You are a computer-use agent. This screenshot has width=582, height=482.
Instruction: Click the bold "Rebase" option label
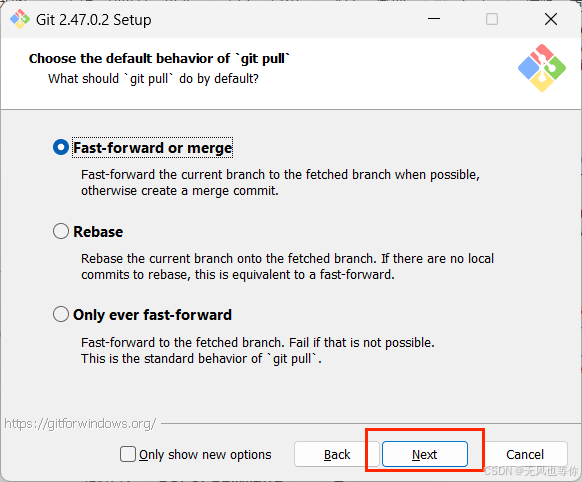click(98, 232)
